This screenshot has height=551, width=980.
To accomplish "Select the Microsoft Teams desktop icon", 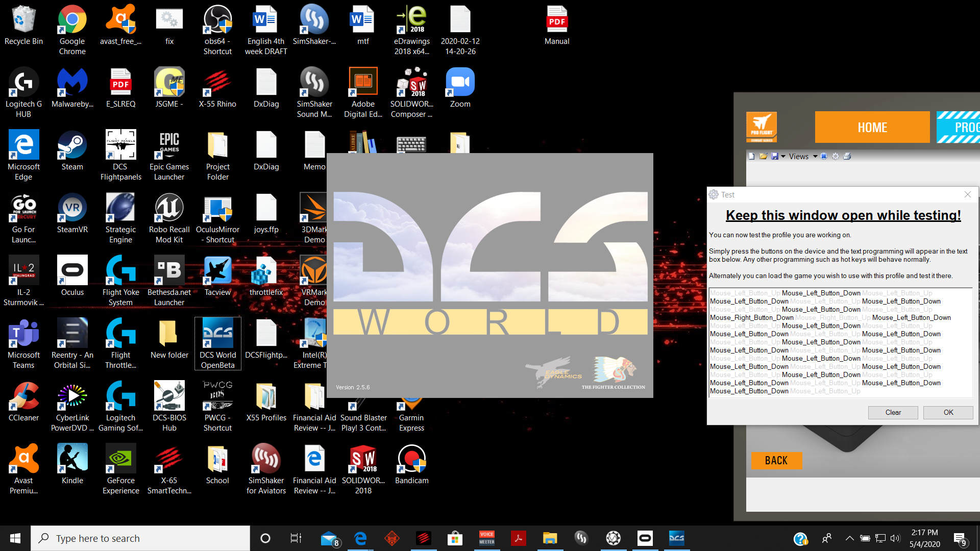I will [x=23, y=344].
